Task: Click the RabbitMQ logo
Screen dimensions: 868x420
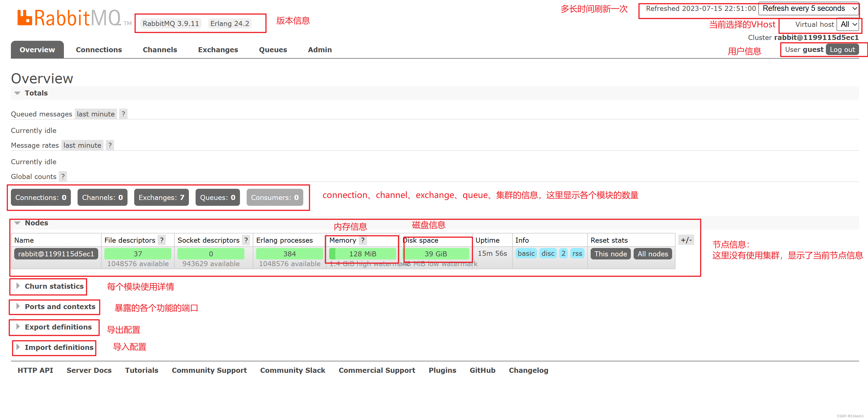Action: coord(74,18)
